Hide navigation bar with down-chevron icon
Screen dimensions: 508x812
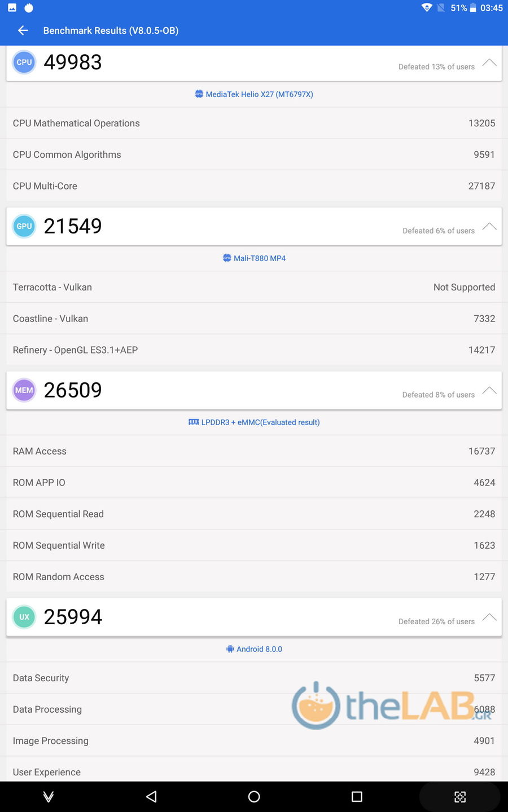49,796
